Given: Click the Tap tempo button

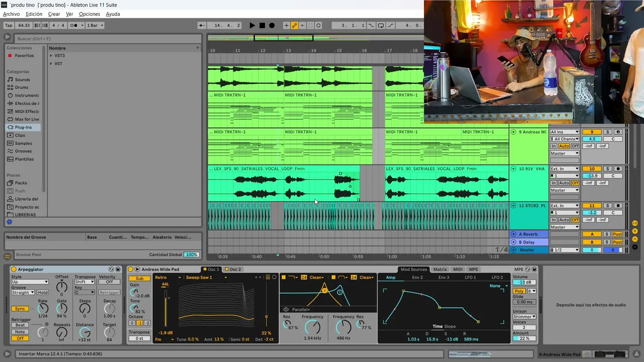Looking at the screenshot, I should (x=9, y=25).
